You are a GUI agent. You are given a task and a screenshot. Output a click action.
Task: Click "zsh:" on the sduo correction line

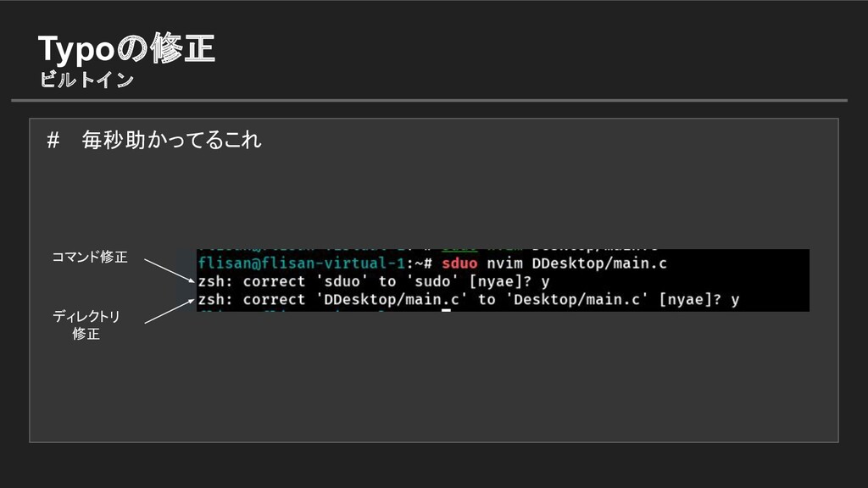[x=215, y=281]
